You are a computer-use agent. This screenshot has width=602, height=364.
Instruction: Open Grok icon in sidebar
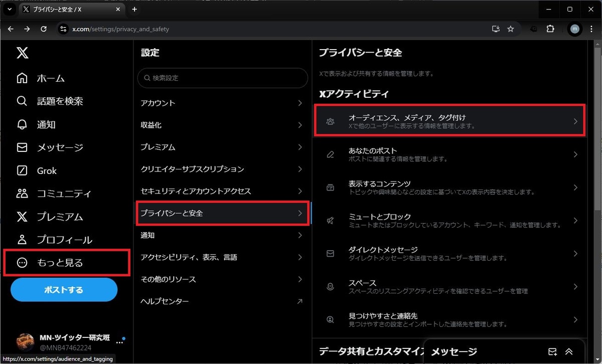22,170
